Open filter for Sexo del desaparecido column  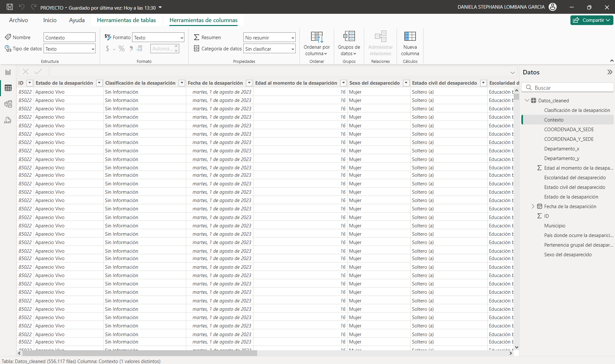coord(406,83)
